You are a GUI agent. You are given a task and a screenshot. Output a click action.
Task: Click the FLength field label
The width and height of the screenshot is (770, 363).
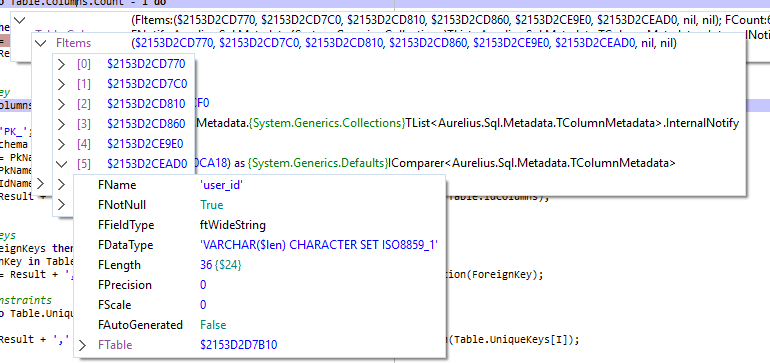119,265
